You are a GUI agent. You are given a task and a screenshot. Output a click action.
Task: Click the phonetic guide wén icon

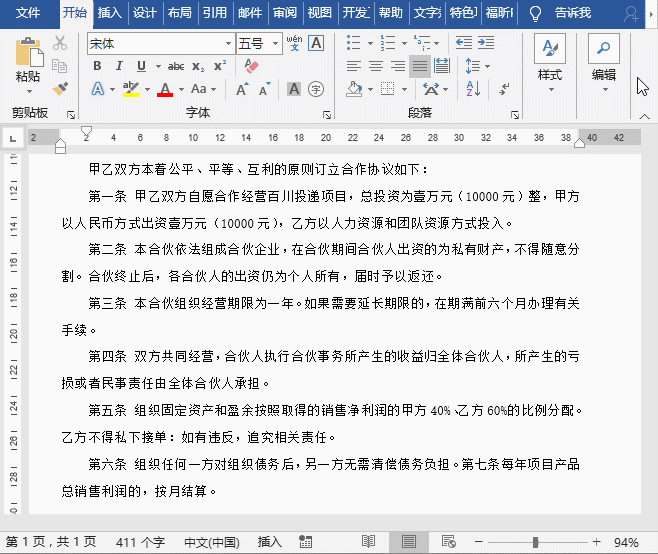click(x=294, y=43)
